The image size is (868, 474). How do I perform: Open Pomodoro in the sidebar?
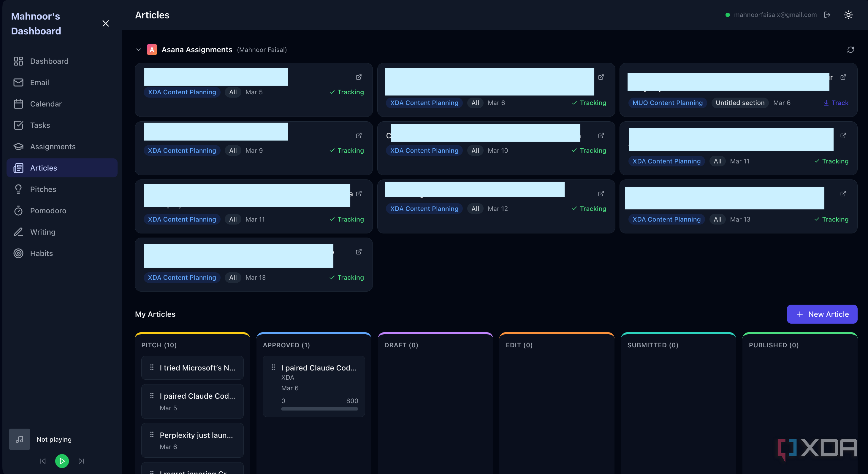[x=62, y=211]
